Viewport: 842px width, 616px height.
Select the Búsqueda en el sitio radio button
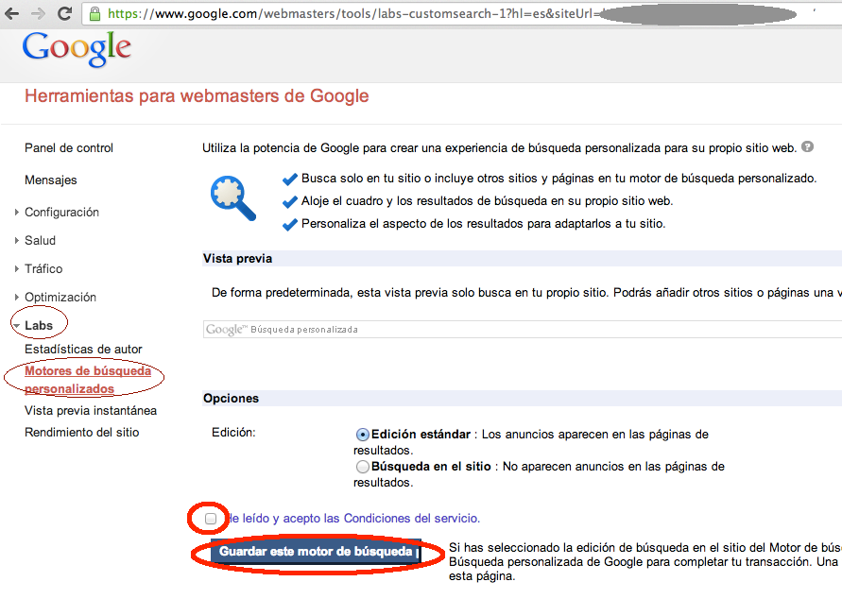363,467
